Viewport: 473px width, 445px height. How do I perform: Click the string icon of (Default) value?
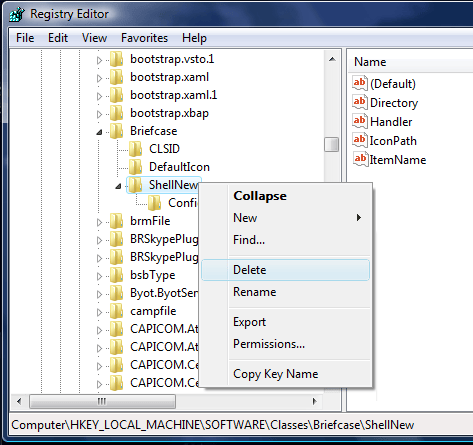click(x=360, y=83)
